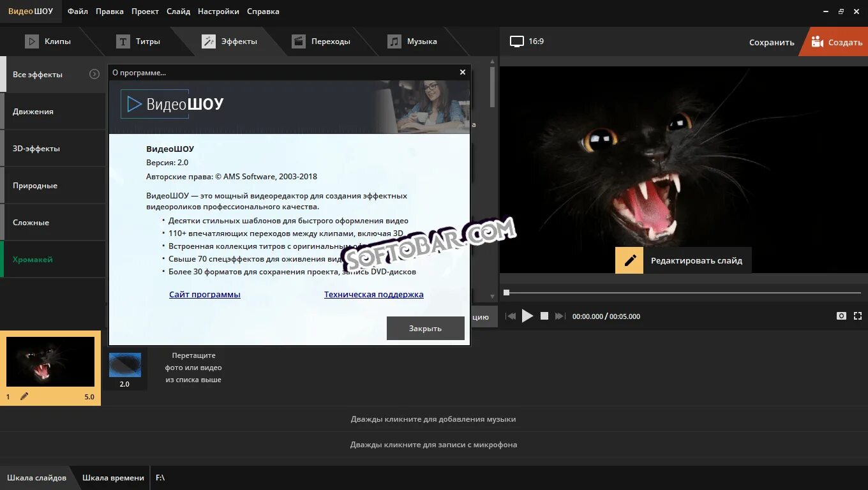Click the transition thumbnail labeled 2.0
Image resolution: width=868 pixels, height=490 pixels.
(125, 366)
